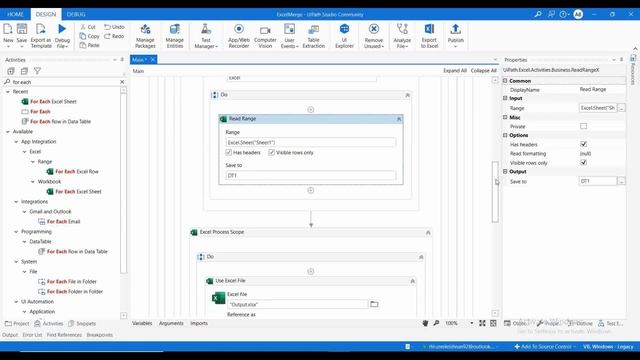This screenshot has height=360, width=640.
Task: Switch to the DEBUG tab
Action: (76, 14)
